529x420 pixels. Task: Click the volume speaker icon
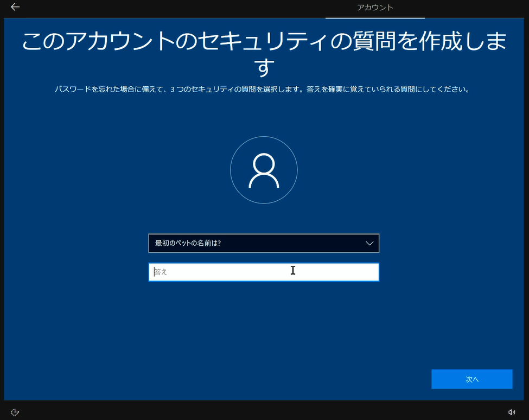(512, 412)
